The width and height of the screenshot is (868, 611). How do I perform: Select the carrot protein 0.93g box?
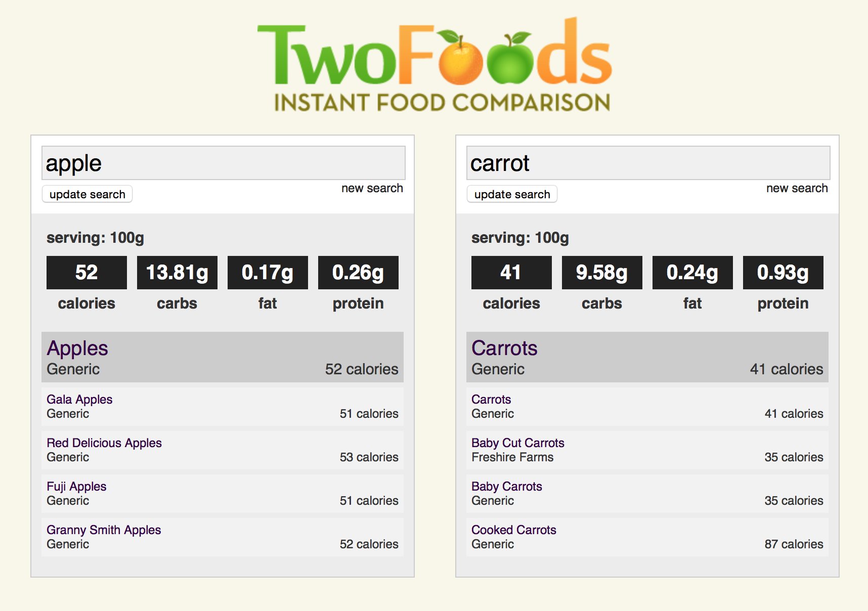[x=783, y=273]
